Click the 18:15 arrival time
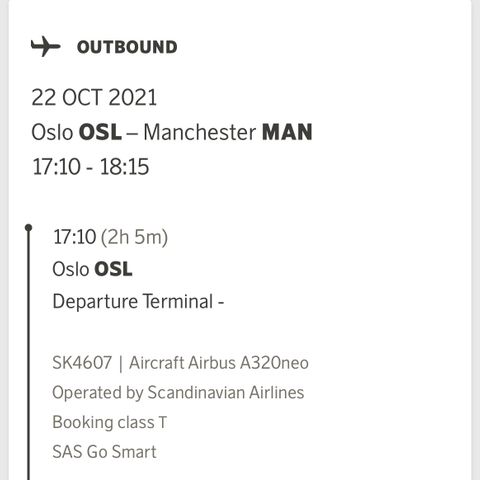 124,167
